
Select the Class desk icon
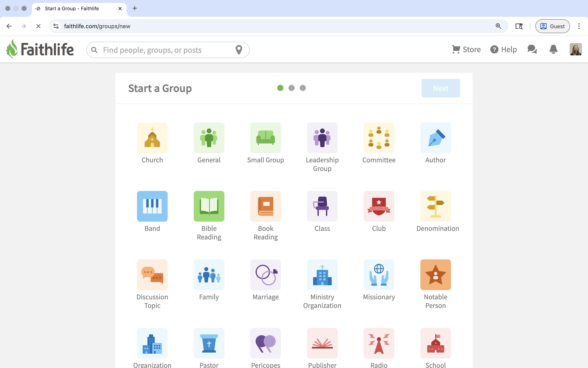pos(322,206)
